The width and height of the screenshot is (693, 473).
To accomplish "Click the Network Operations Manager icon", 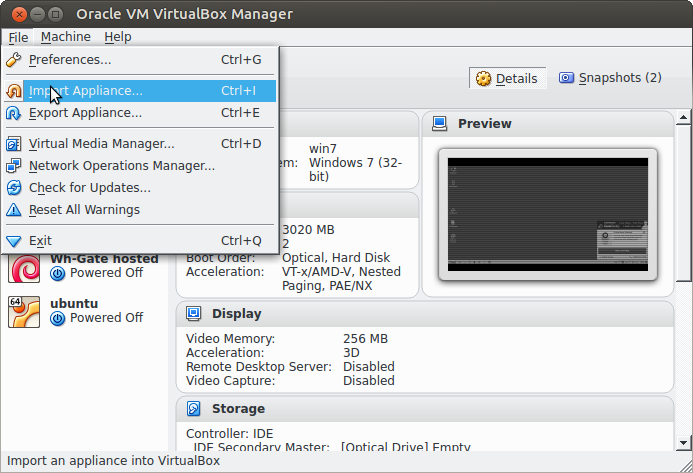I will coord(14,166).
